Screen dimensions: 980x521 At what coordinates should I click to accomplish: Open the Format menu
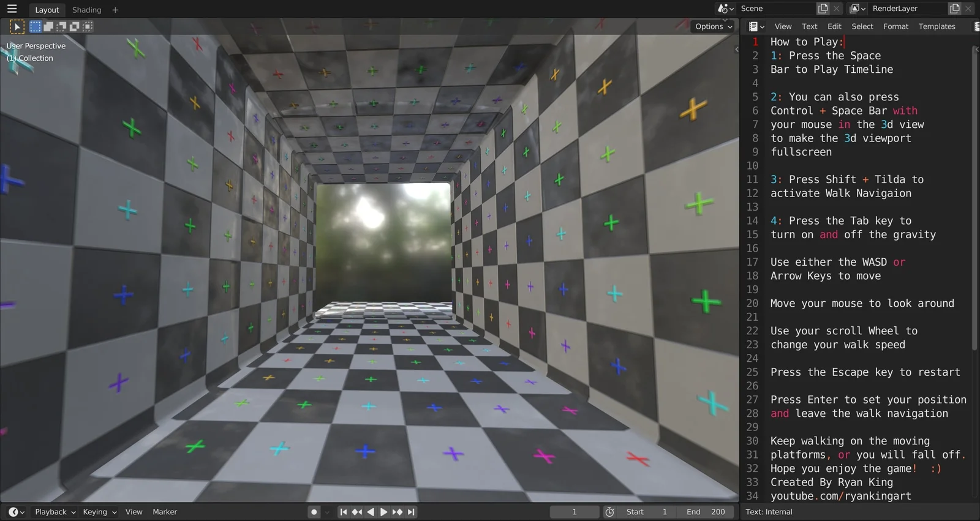[x=895, y=26]
